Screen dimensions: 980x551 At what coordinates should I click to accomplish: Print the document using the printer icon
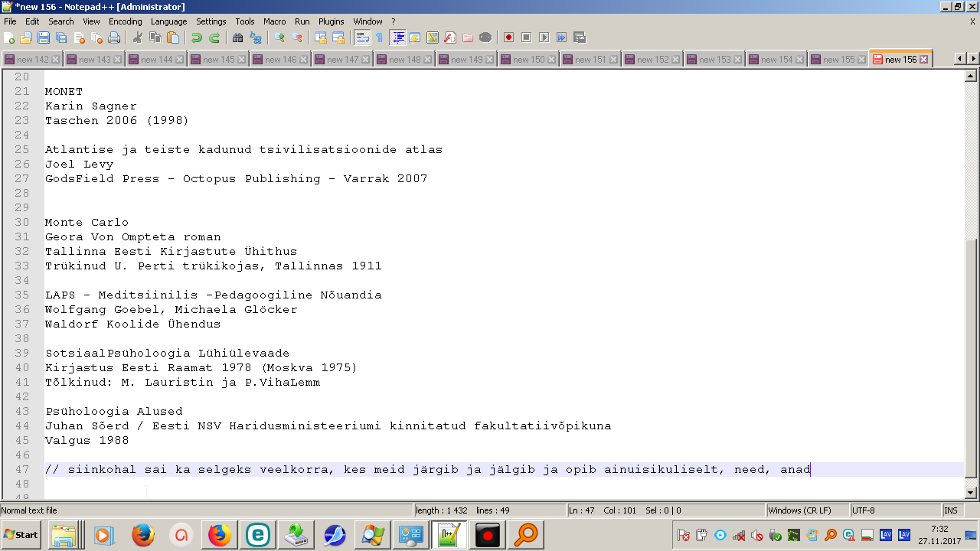[x=114, y=37]
